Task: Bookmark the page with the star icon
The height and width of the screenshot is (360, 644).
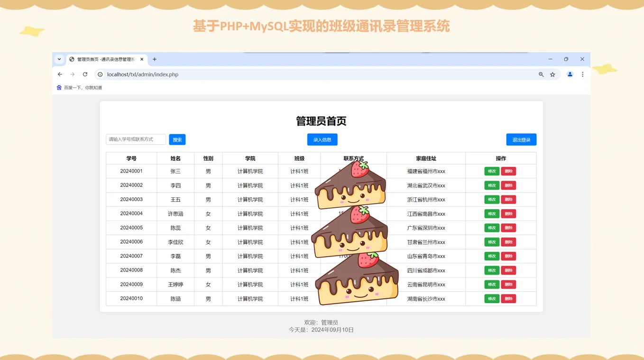Action: pos(552,74)
